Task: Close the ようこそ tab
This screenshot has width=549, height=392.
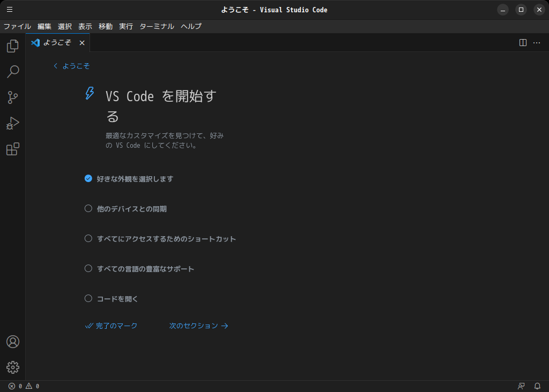Action: [x=82, y=43]
